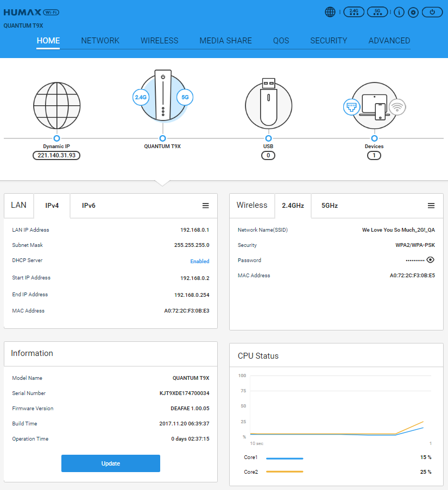Click the Core1 15 % reading
This screenshot has height=490, width=448.
point(426,457)
